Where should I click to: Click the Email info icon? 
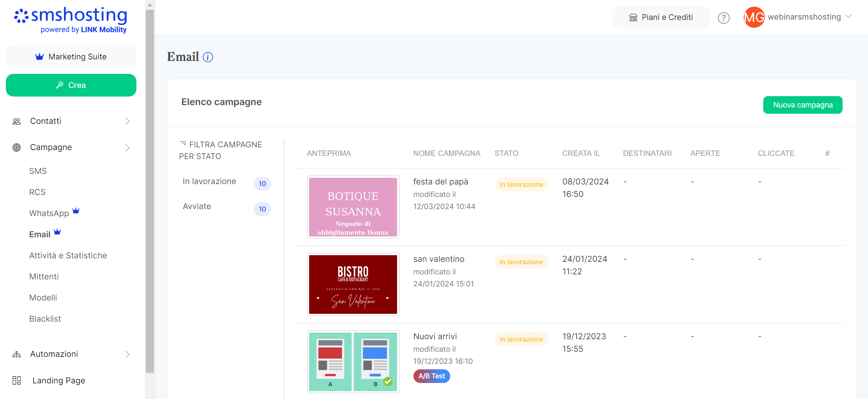pyautogui.click(x=208, y=57)
